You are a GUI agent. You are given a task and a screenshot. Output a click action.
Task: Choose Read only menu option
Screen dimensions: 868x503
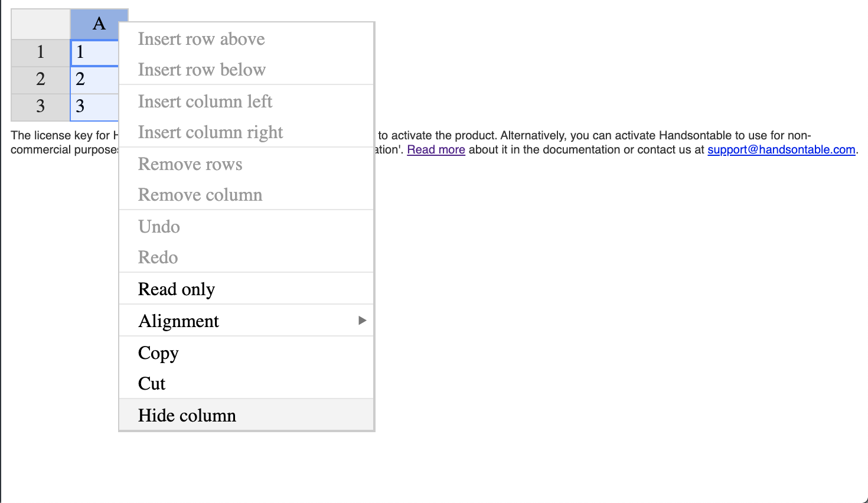246,289
